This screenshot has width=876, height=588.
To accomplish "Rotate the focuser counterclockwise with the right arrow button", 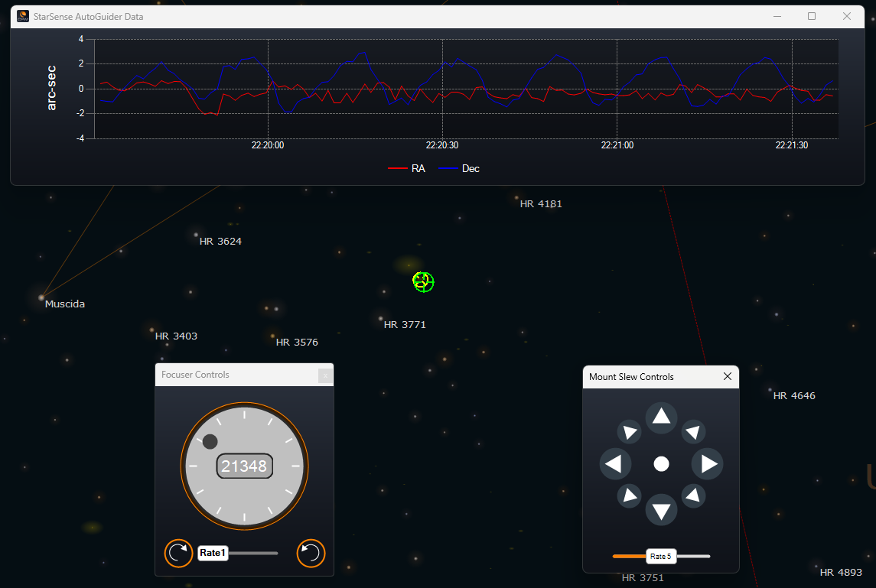I will point(311,553).
